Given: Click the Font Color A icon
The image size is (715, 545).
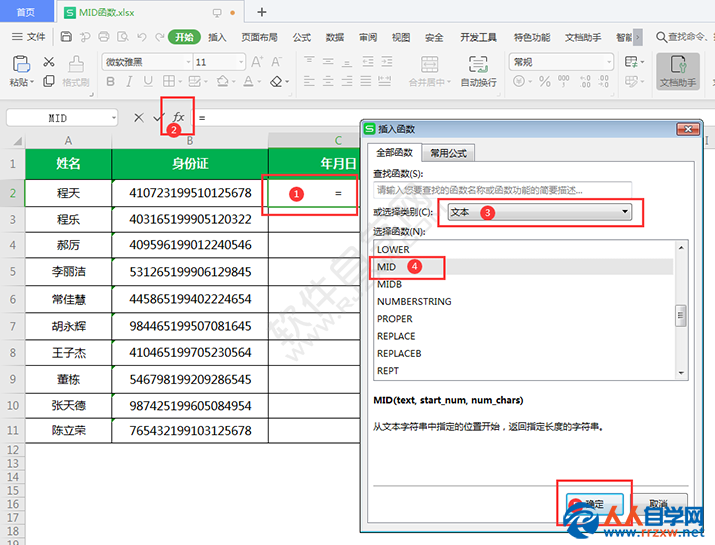Looking at the screenshot, I should (248, 82).
